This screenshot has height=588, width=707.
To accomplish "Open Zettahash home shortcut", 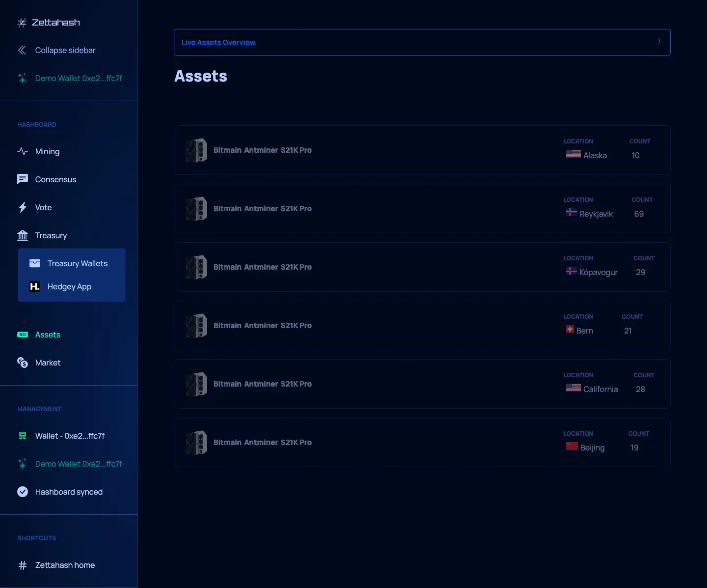I will pyautogui.click(x=65, y=565).
